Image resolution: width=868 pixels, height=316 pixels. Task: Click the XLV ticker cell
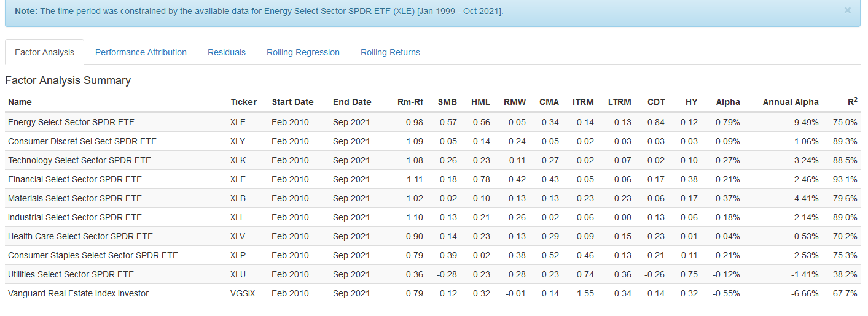tap(238, 236)
